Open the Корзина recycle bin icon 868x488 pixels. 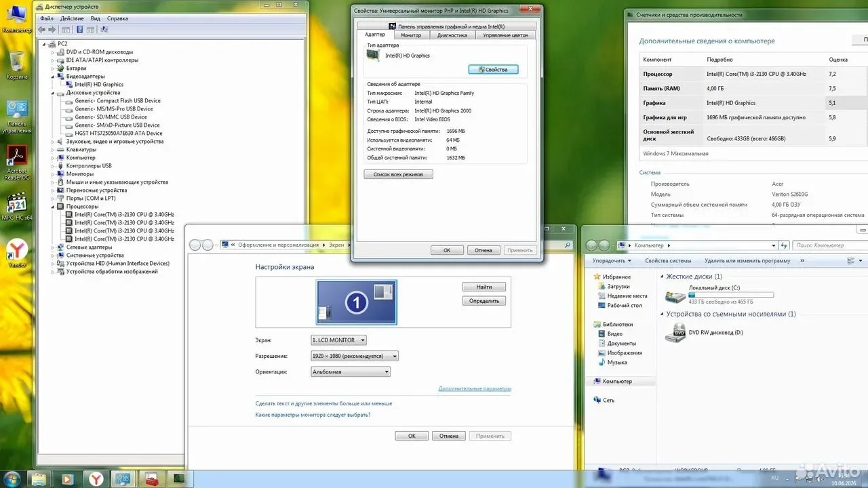click(x=16, y=65)
